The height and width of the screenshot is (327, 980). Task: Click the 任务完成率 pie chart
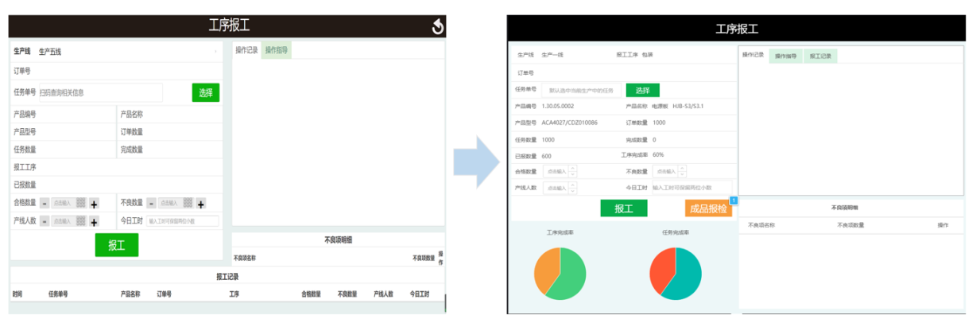(x=676, y=274)
